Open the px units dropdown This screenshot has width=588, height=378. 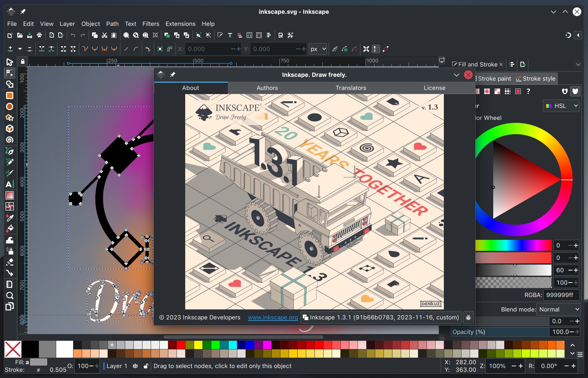[318, 49]
